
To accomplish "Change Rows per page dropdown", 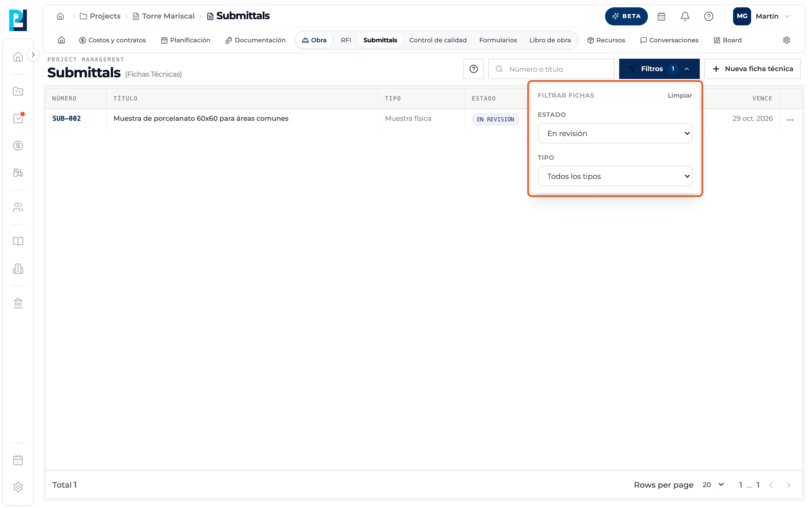I will click(713, 485).
